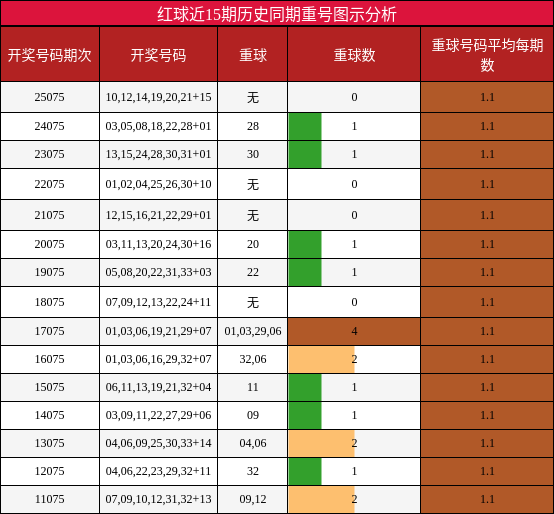Click numbers 07,09,12,13,22,24+11
The width and height of the screenshot is (554, 514).
pyautogui.click(x=158, y=302)
